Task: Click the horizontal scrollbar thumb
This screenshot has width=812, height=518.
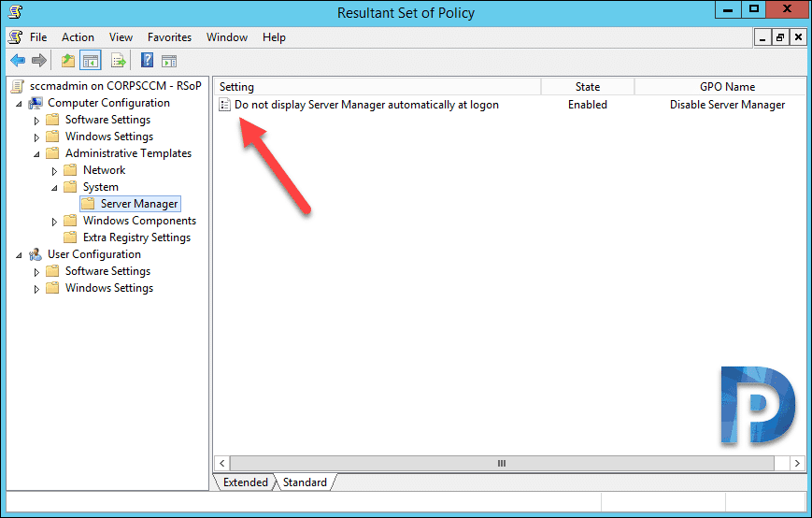Action: [502, 463]
